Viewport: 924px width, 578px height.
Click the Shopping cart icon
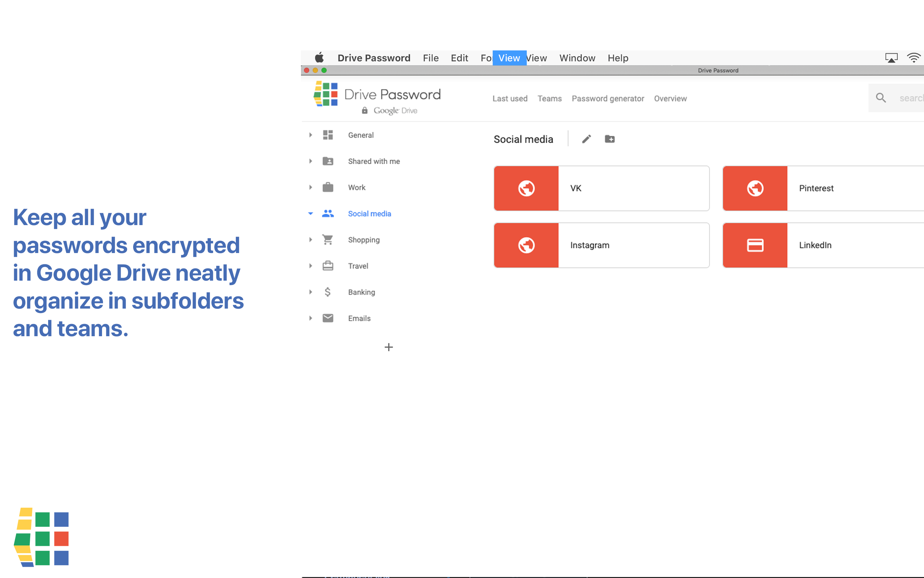point(328,240)
